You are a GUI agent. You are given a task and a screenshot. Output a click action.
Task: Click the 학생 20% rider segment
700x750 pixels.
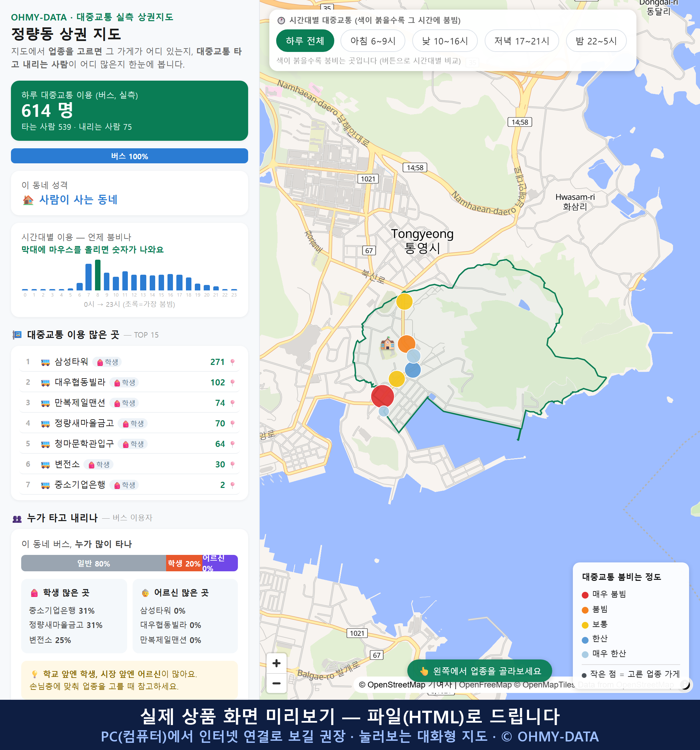[x=184, y=563]
